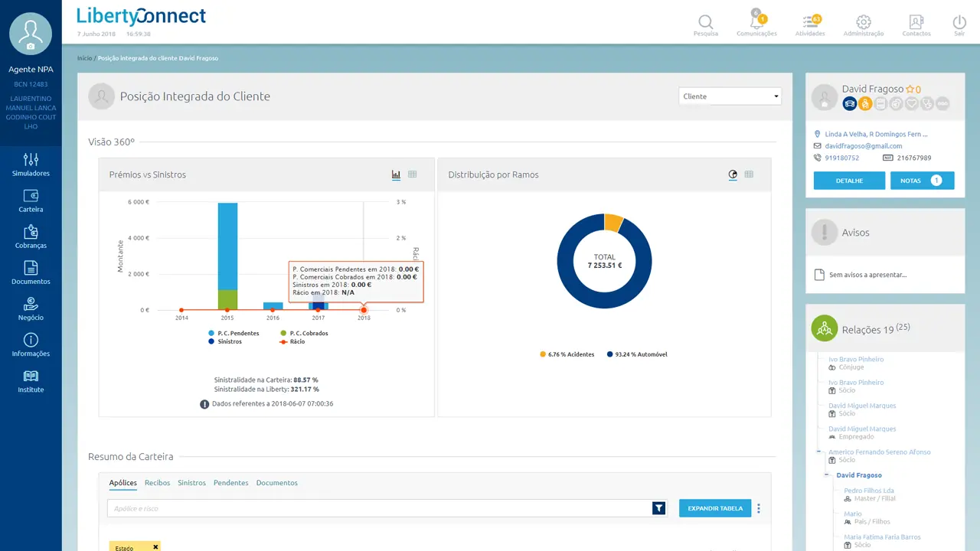
Task: Open the table options kebab menu
Action: point(759,508)
